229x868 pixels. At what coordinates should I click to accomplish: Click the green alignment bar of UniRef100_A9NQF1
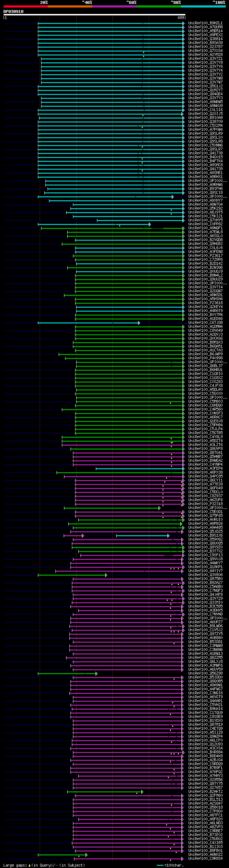[x=113, y=228]
